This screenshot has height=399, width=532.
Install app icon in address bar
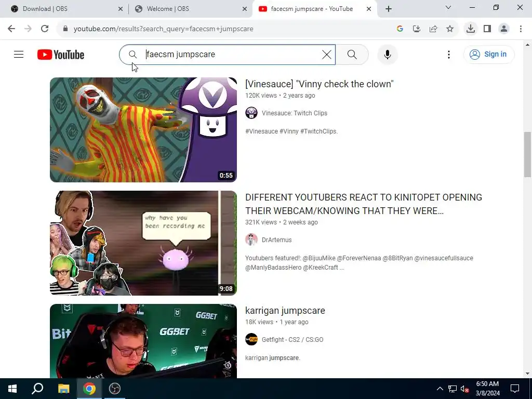click(416, 29)
